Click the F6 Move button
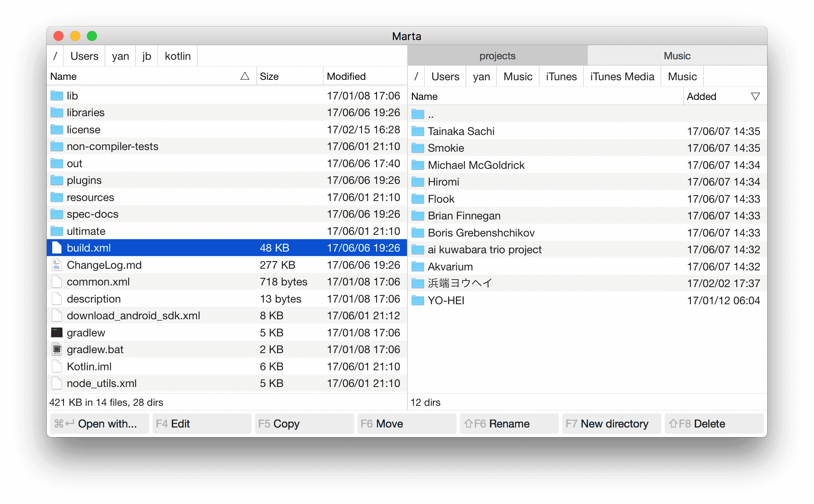Viewport: 814px width, 504px height. (407, 424)
